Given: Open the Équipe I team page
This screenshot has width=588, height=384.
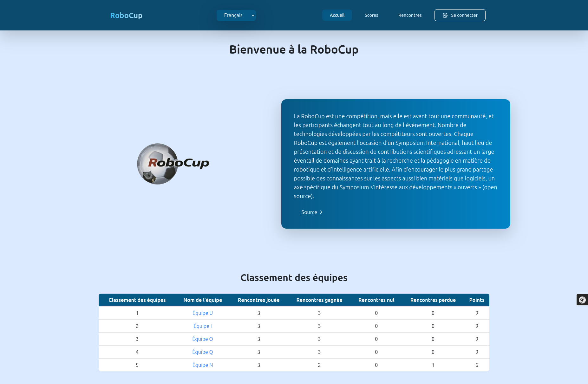Looking at the screenshot, I should [202, 326].
